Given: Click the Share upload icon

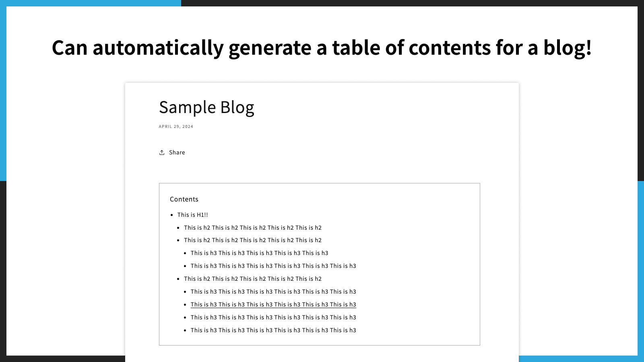Looking at the screenshot, I should click(x=162, y=152).
